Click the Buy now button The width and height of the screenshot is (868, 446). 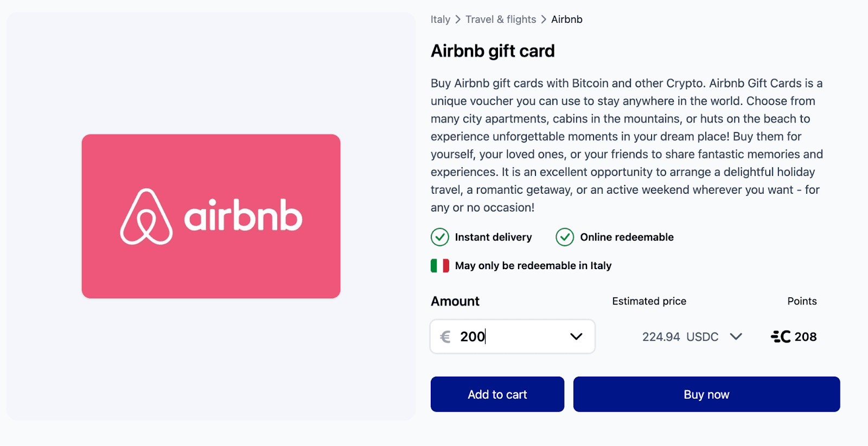pos(706,394)
